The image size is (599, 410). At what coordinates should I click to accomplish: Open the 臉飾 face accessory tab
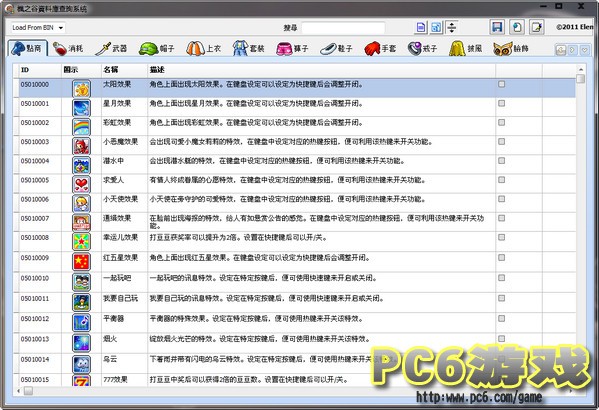511,49
